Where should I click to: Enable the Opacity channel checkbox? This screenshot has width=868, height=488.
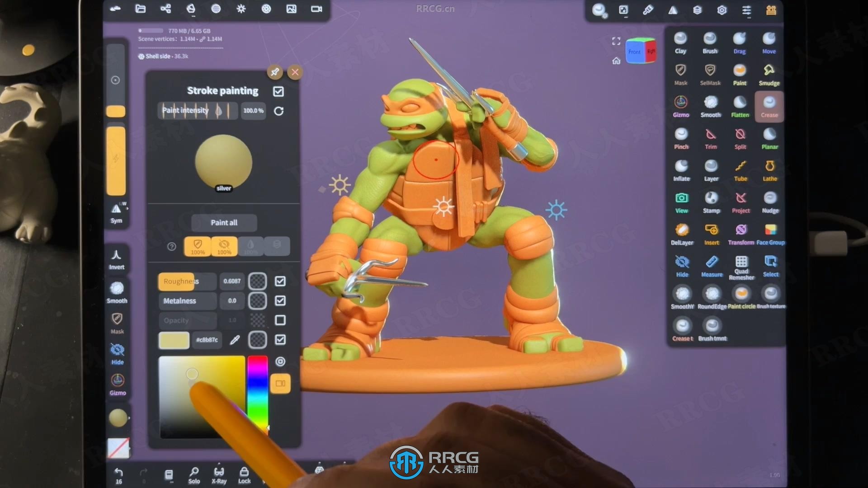280,320
